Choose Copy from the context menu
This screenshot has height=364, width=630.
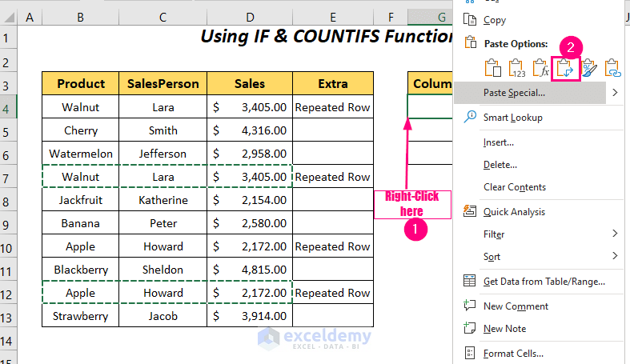[x=495, y=20]
